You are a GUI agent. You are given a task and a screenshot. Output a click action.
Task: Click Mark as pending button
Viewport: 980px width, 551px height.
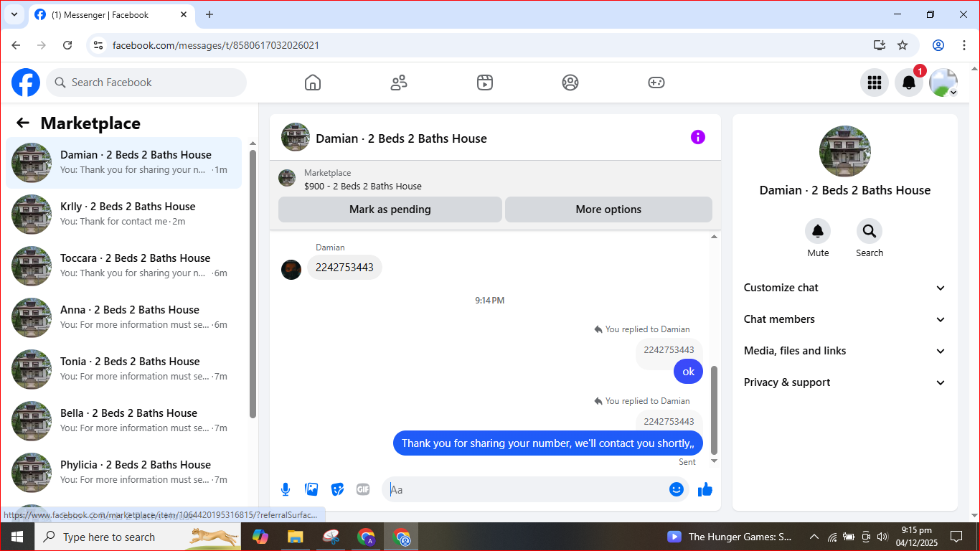click(x=390, y=209)
